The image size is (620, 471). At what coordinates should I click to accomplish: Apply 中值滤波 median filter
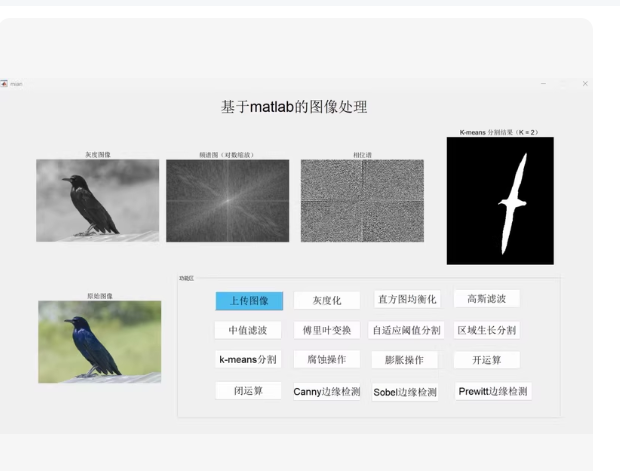248,330
